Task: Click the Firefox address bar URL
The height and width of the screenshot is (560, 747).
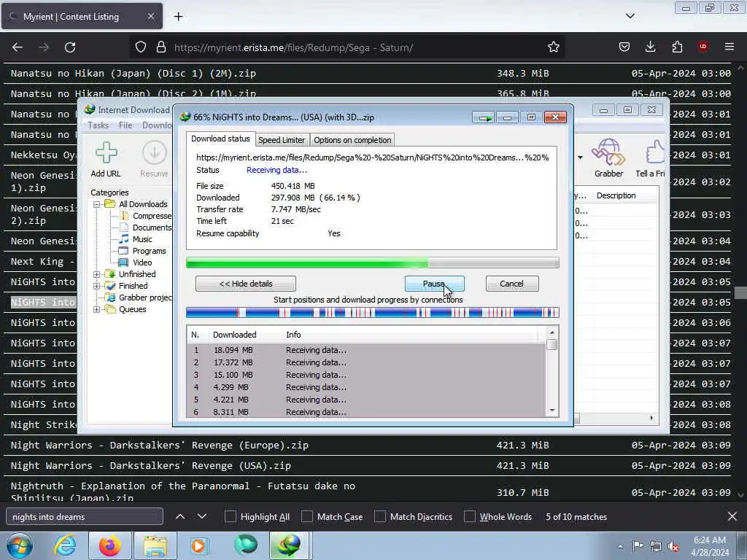Action: [293, 47]
